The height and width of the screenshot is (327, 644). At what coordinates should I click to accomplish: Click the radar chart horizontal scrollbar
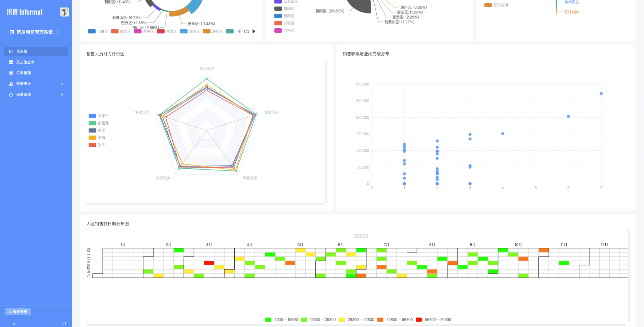pos(205,204)
